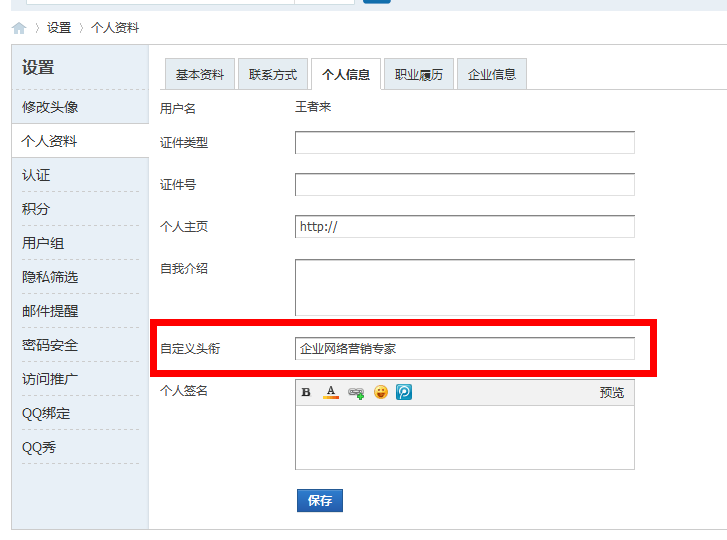The width and height of the screenshot is (727, 540).
Task: Click into the 自我介绍 text area
Action: tap(465, 287)
